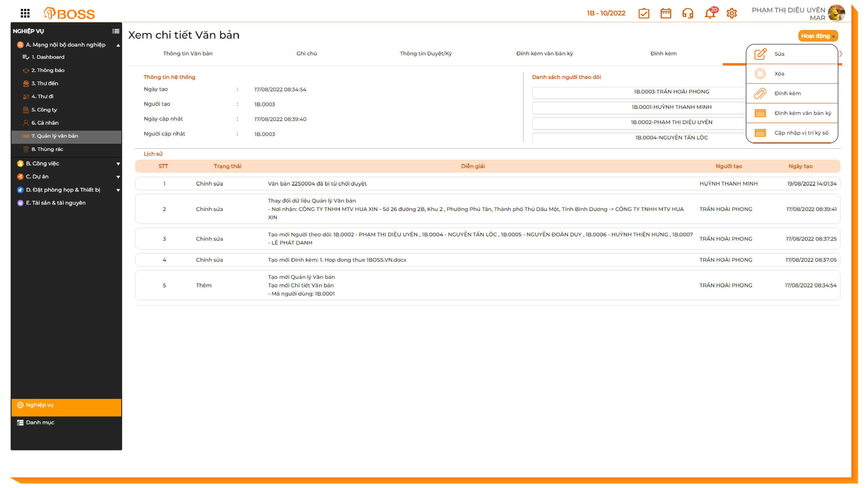Screen dimensions: 868x488
Task: Switch to Danh mục at sidebar bottom
Action: pyautogui.click(x=40, y=422)
